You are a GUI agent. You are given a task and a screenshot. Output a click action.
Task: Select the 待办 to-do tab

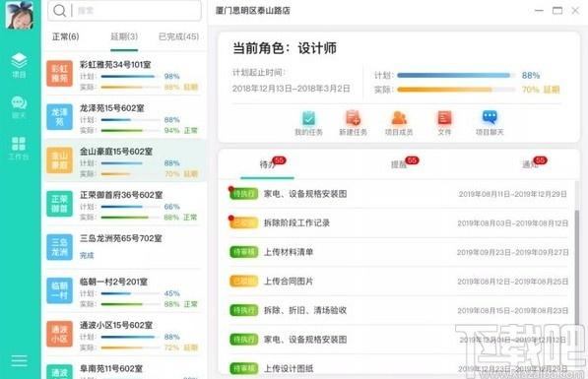(x=267, y=164)
